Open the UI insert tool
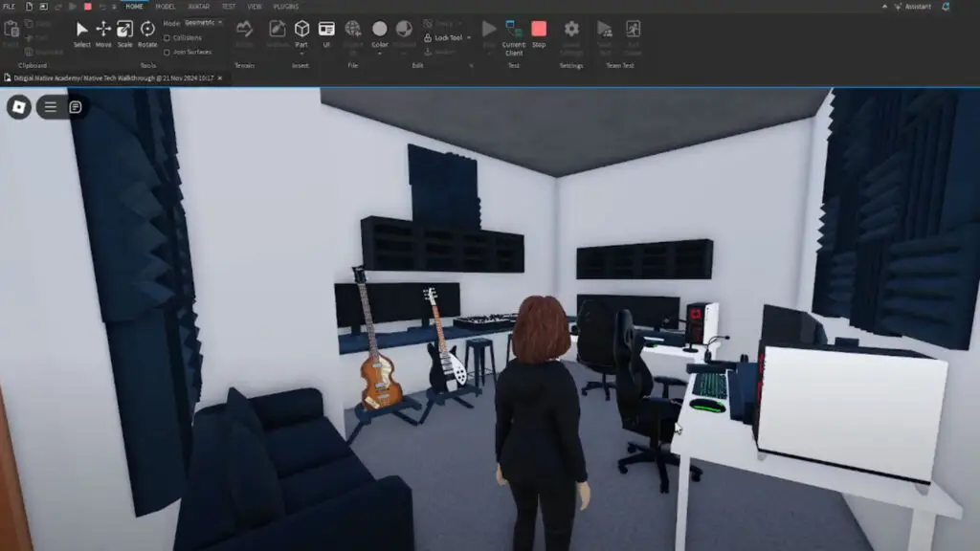 click(326, 33)
